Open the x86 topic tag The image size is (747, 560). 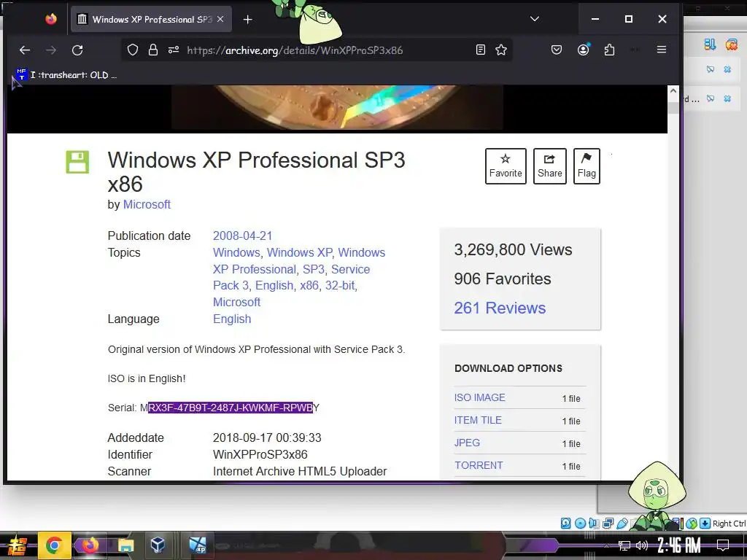309,285
